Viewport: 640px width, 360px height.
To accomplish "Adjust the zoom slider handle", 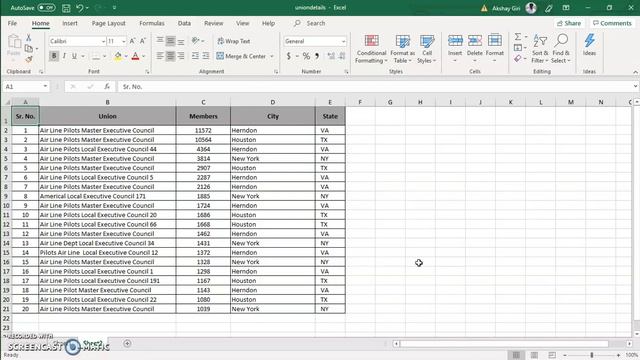I will (591, 355).
